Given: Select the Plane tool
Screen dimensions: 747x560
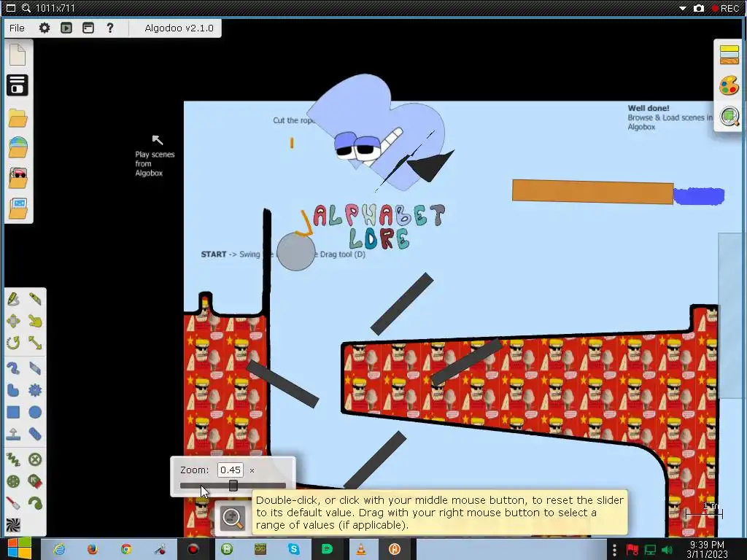Looking at the screenshot, I should coord(13,434).
